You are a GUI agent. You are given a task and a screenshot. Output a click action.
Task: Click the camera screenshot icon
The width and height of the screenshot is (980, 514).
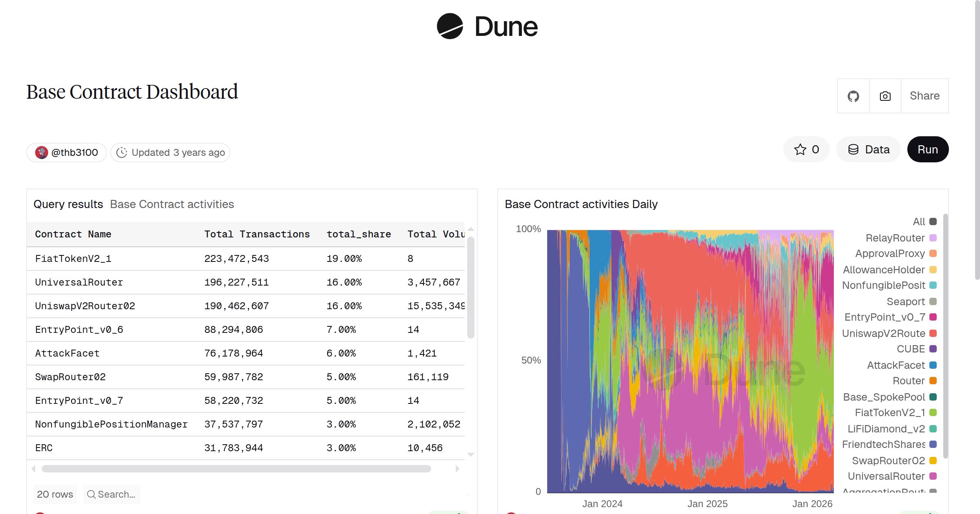click(885, 96)
